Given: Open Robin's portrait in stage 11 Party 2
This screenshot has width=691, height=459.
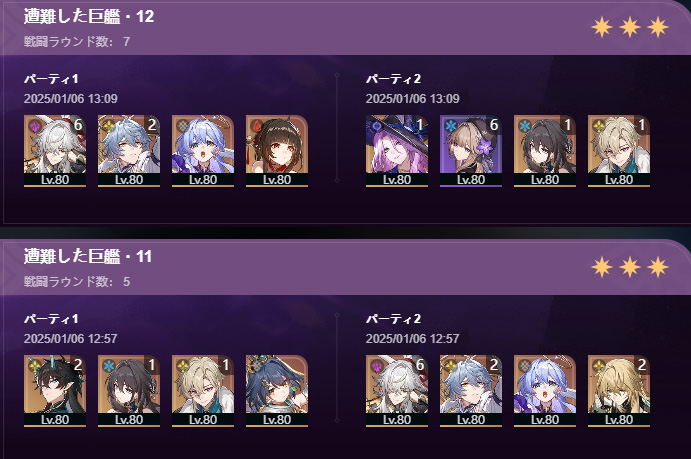Looking at the screenshot, I should click(x=545, y=391).
